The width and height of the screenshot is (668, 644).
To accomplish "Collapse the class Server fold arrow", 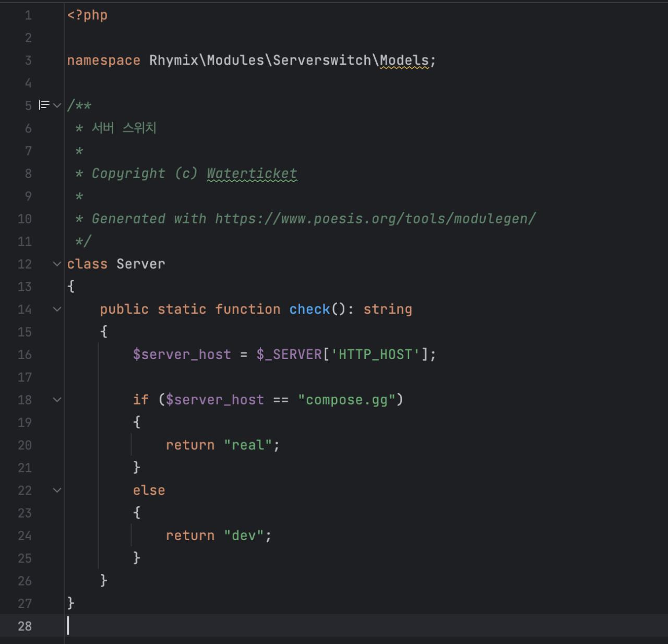I will pos(57,264).
